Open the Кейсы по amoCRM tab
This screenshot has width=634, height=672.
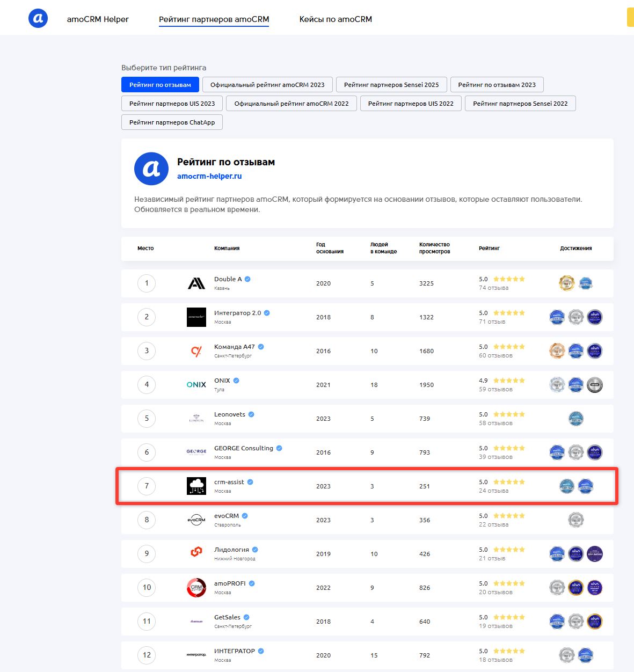click(336, 19)
